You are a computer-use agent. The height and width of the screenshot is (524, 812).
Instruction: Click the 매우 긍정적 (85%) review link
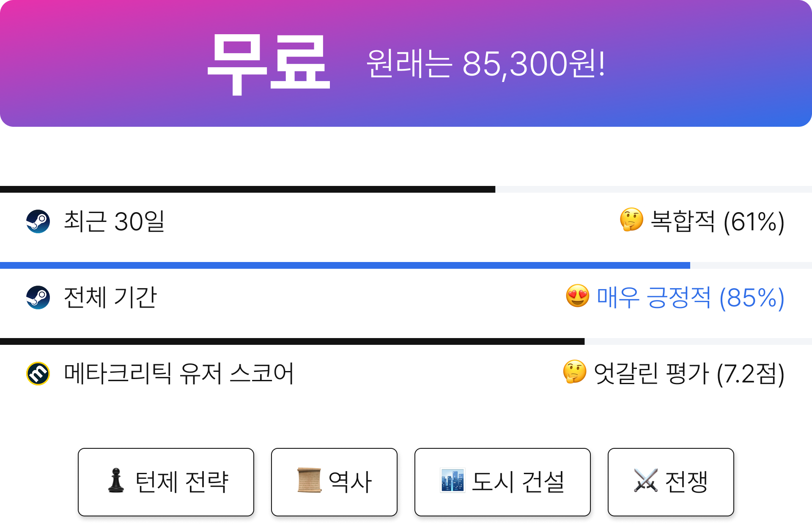(x=691, y=297)
